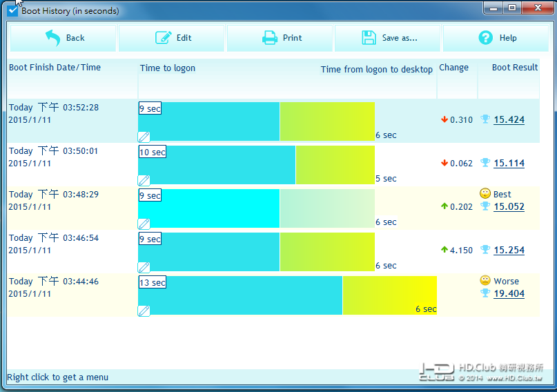Viewport: 557px width, 392px height.
Task: Click the Save as floppy disk icon
Action: pyautogui.click(x=369, y=38)
